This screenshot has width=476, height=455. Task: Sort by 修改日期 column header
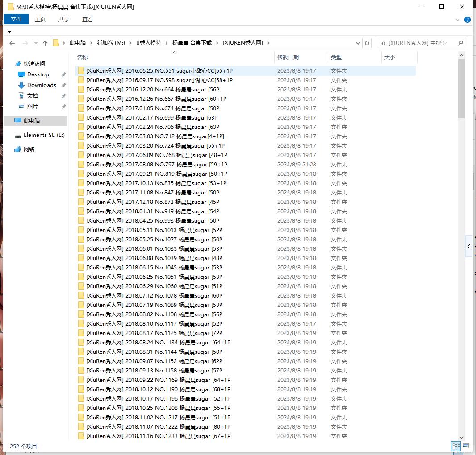[x=301, y=58]
